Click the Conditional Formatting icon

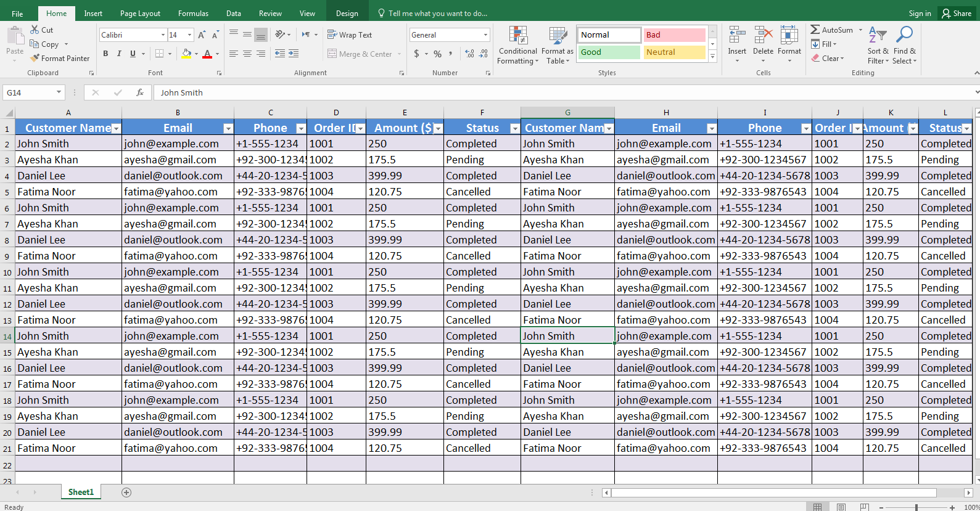pyautogui.click(x=517, y=36)
